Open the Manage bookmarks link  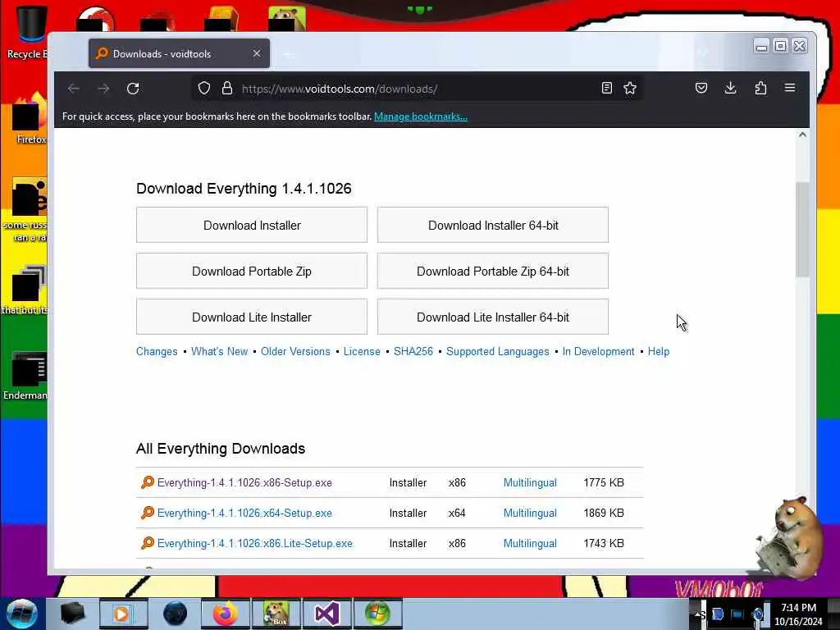tap(421, 116)
